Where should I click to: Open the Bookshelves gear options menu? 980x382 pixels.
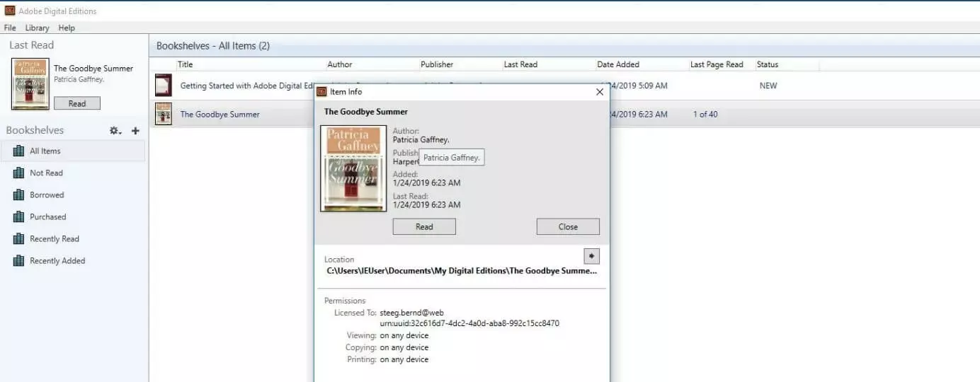(x=115, y=131)
